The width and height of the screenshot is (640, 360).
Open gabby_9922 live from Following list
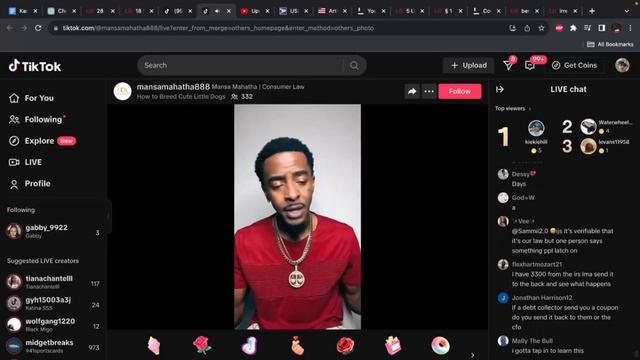[x=54, y=231]
